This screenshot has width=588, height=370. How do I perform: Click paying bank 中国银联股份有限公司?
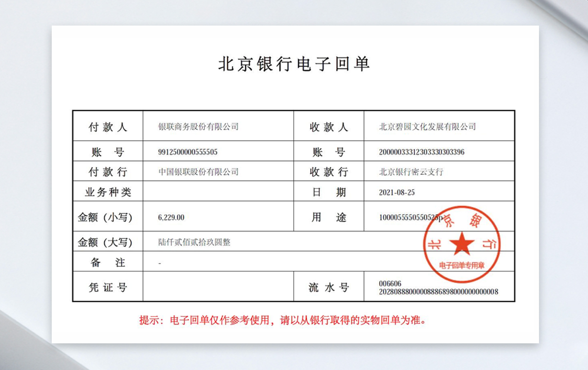coord(198,172)
